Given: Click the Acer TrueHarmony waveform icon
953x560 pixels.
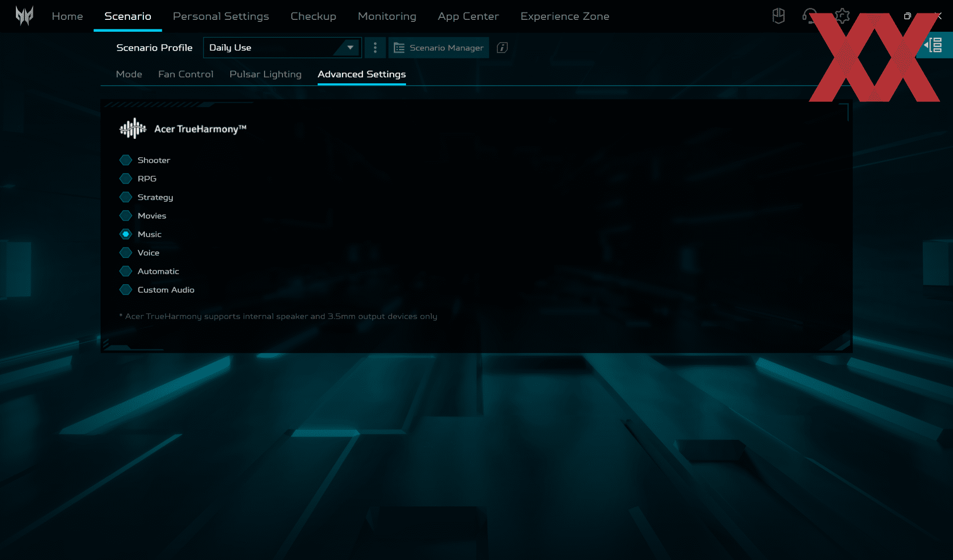Looking at the screenshot, I should click(133, 128).
